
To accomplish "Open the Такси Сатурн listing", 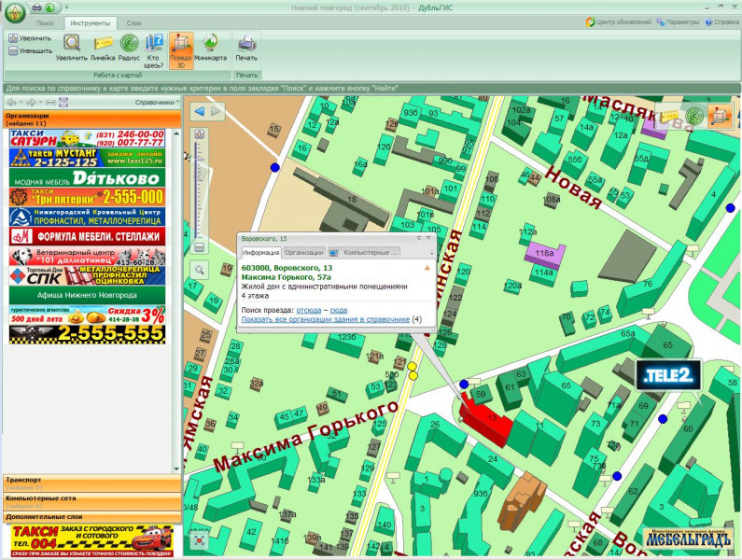I will point(87,138).
